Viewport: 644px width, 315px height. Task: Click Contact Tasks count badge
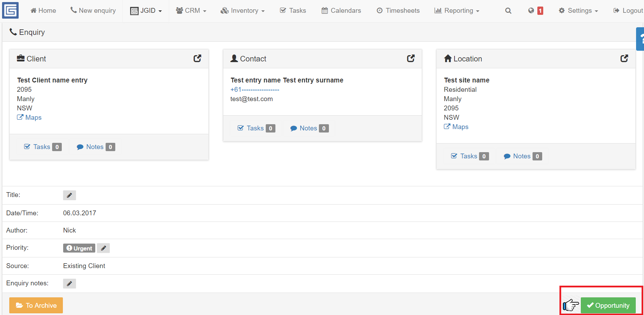coord(271,128)
